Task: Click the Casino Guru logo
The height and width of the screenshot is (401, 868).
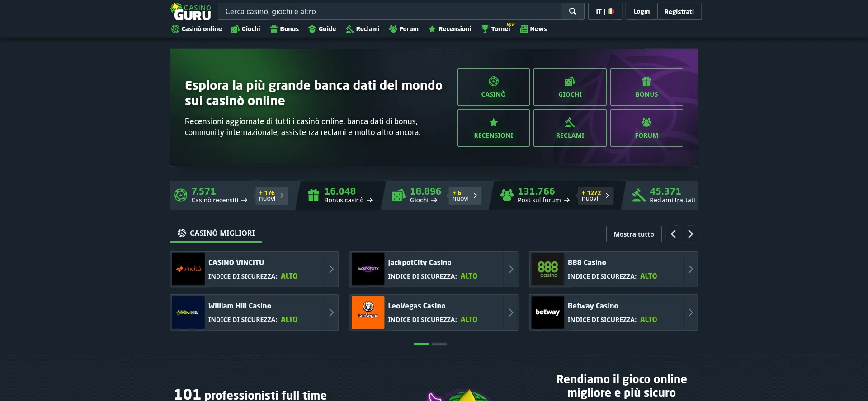Action: [191, 12]
